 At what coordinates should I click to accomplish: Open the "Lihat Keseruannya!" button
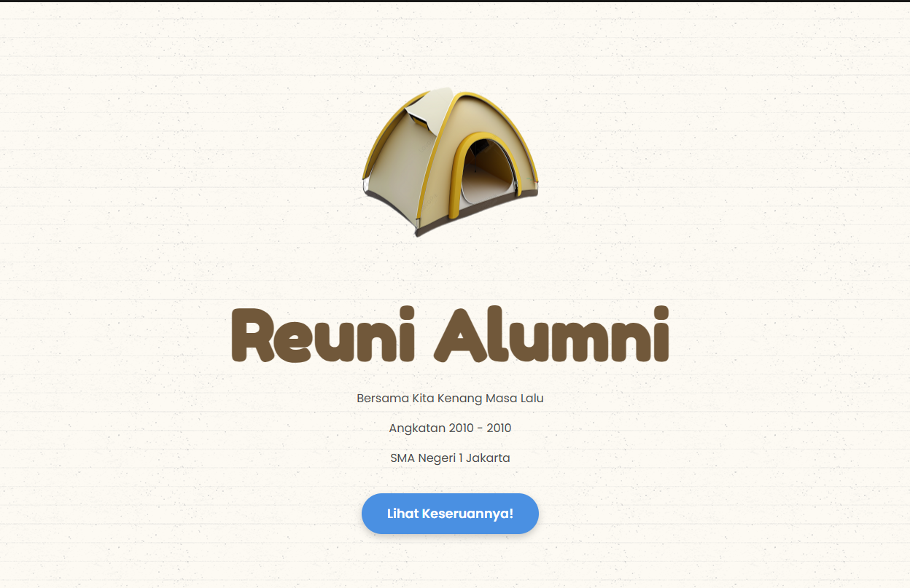point(450,514)
